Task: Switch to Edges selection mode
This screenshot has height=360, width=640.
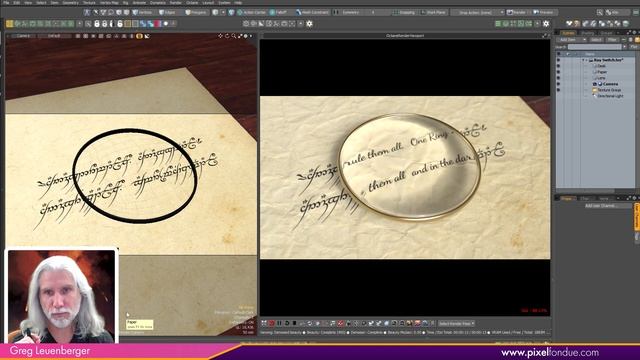Action: [167, 12]
